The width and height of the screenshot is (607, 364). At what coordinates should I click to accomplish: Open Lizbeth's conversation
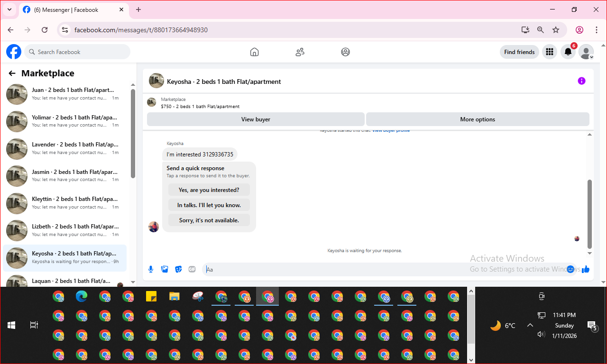coord(64,230)
